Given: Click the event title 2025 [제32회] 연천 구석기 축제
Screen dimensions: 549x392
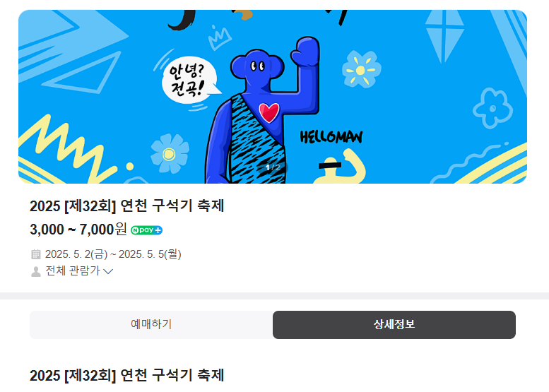Looking at the screenshot, I should 126,206.
